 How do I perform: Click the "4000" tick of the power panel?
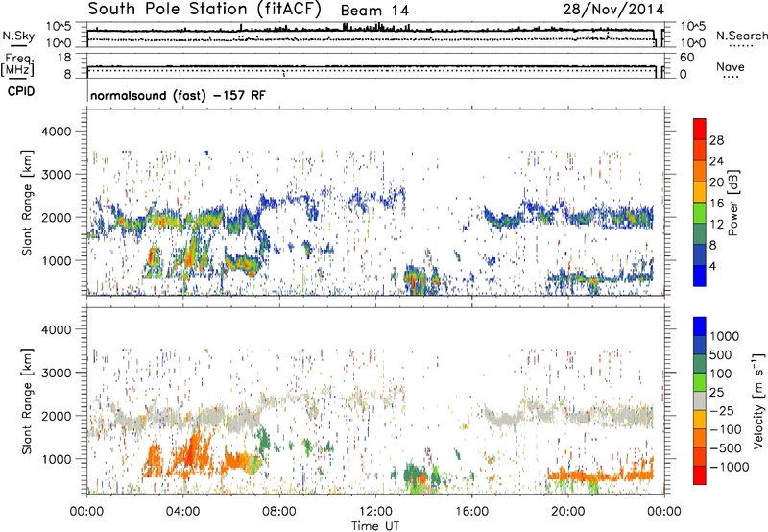click(x=57, y=132)
